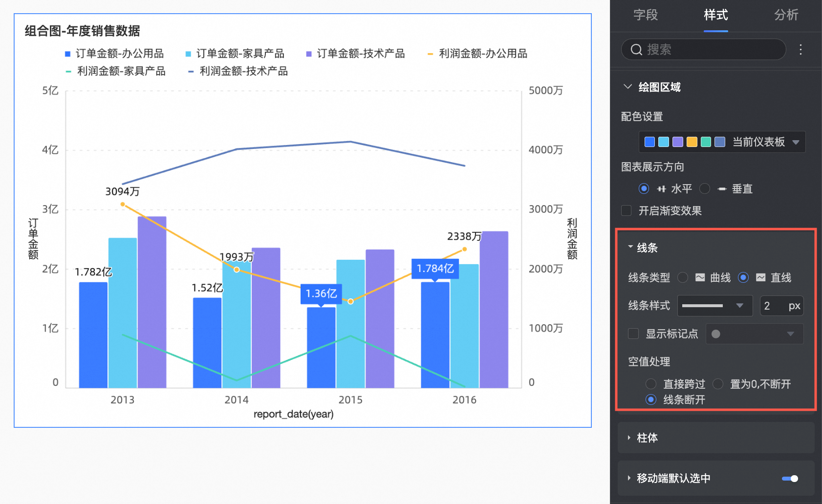Switch to the 字段 tab
This screenshot has width=822, height=504.
[646, 15]
